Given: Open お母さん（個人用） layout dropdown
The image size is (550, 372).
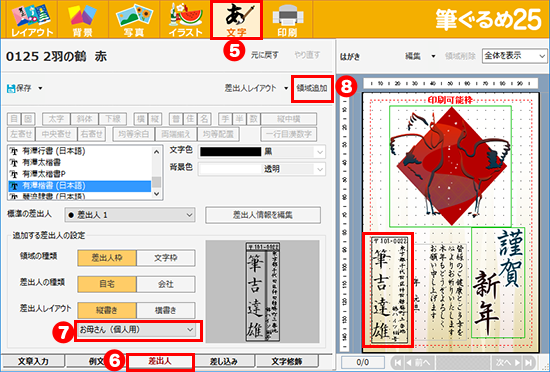Looking at the screenshot, I should (136, 330).
